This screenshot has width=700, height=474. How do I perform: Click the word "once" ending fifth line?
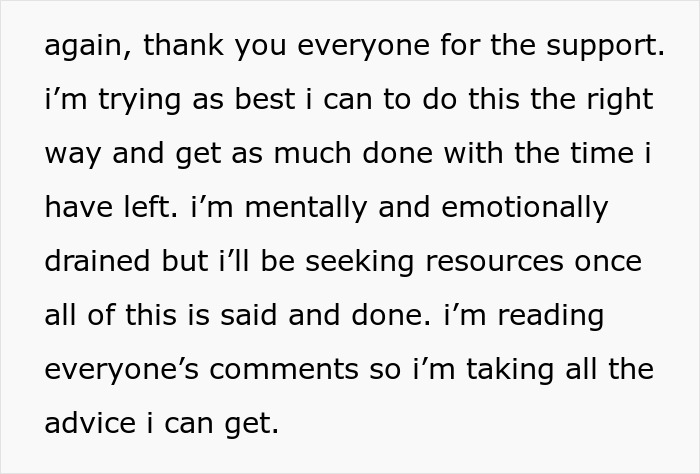click(x=608, y=263)
